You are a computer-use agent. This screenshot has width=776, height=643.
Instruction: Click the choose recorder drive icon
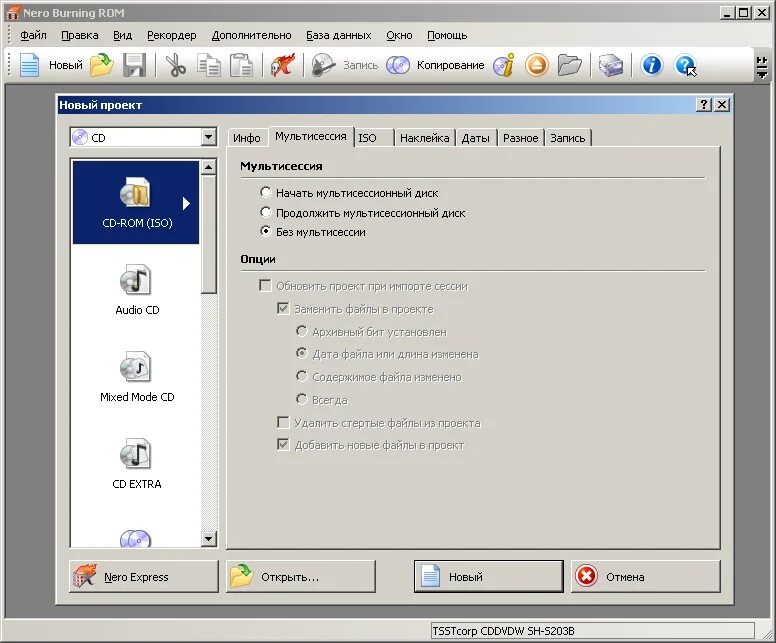click(x=611, y=65)
